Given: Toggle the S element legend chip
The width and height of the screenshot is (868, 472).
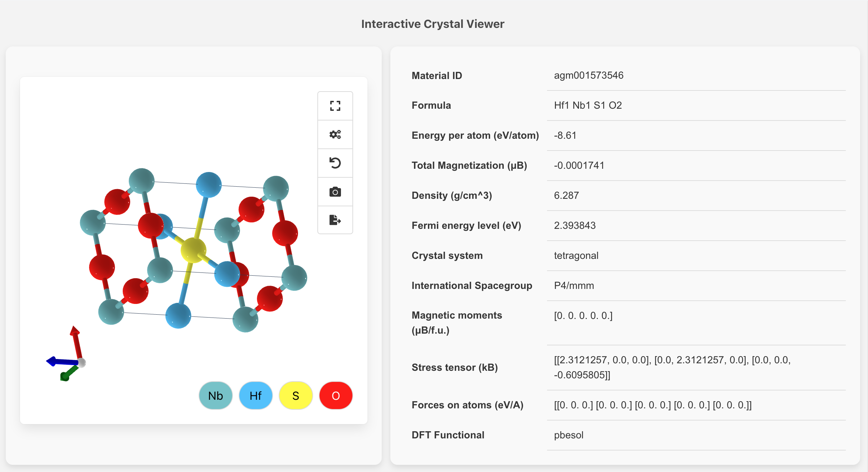Looking at the screenshot, I should point(296,395).
